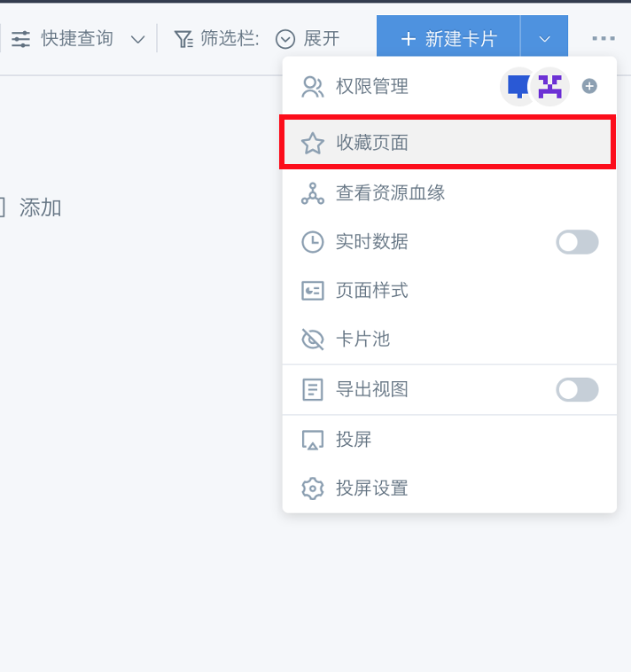Click the star icon for 收藏页面
Viewport: 631px width, 672px height.
click(x=312, y=143)
